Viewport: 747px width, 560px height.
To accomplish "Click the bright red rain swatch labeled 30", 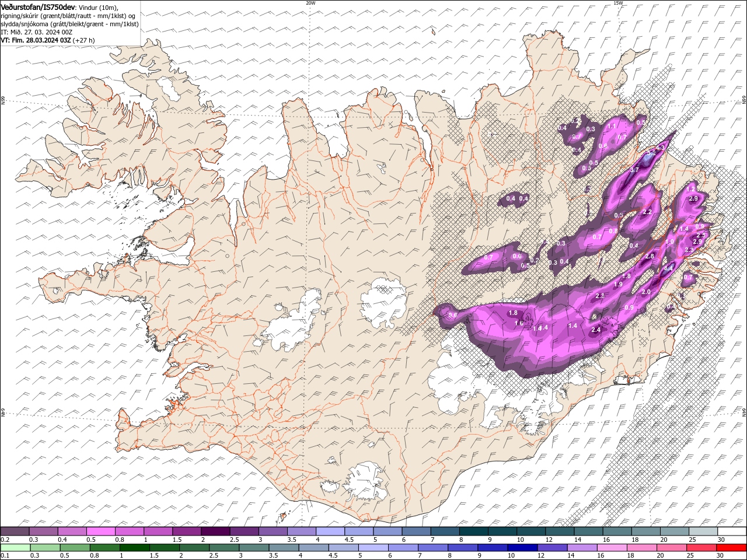I will 731,548.
